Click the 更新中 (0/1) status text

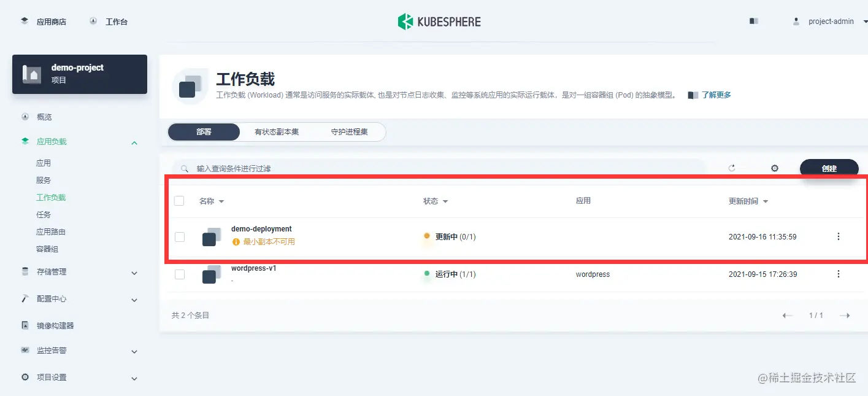tap(456, 236)
